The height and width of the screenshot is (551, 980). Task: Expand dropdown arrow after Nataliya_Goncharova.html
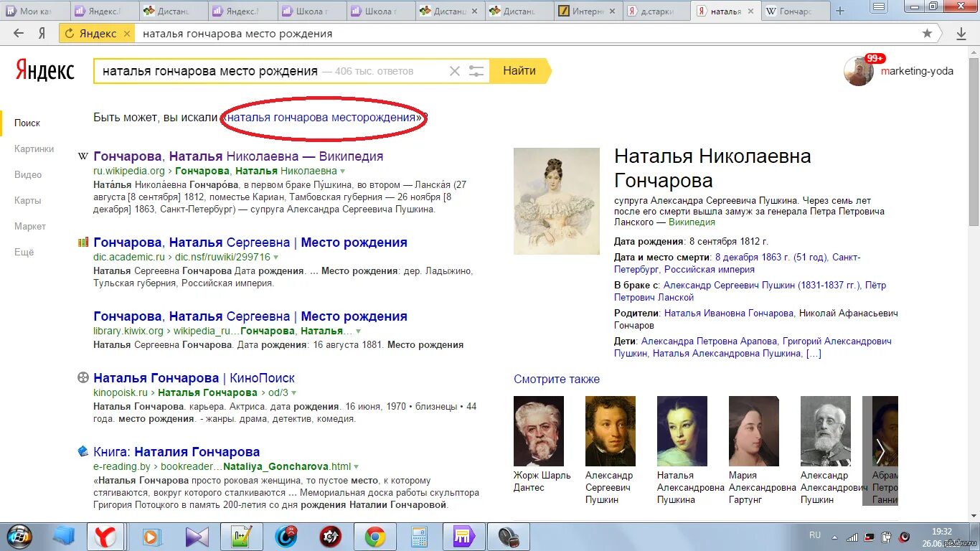(357, 467)
